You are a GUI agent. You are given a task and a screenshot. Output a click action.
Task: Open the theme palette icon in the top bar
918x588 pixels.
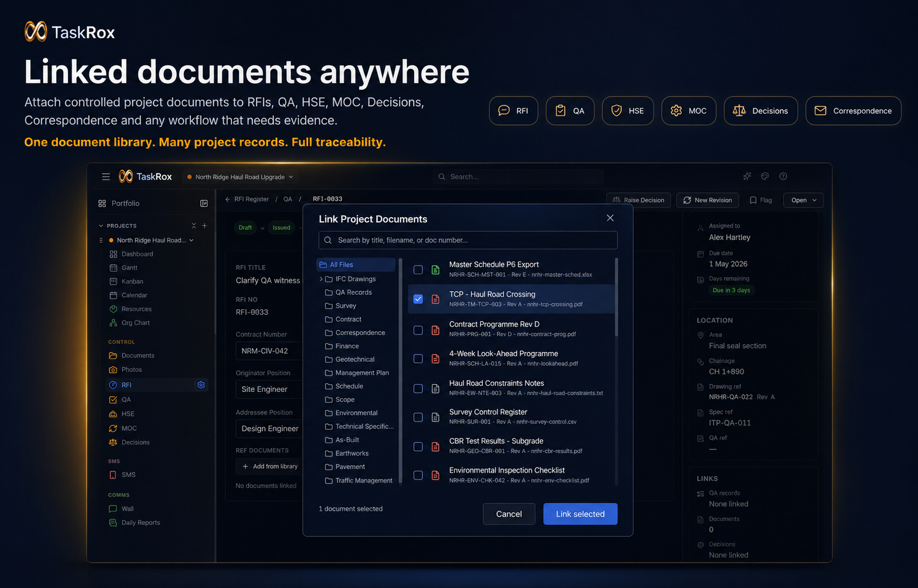click(x=765, y=176)
